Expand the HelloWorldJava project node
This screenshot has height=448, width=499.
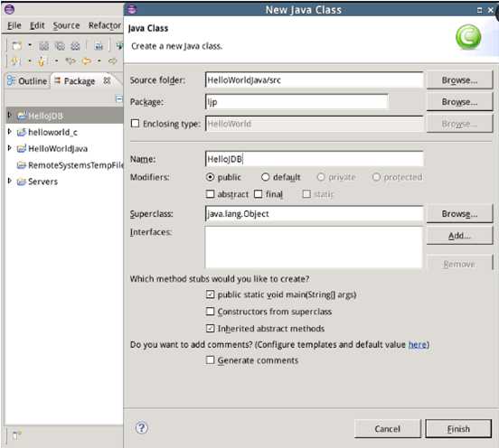(10, 148)
